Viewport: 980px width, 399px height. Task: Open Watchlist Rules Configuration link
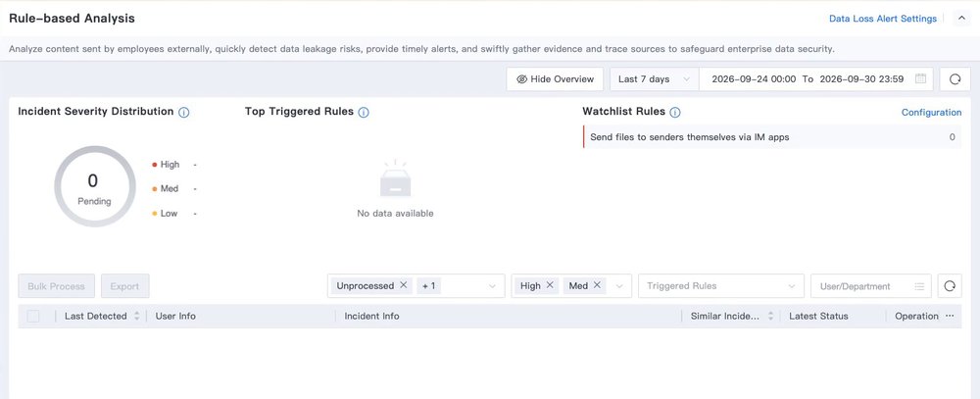pos(931,113)
